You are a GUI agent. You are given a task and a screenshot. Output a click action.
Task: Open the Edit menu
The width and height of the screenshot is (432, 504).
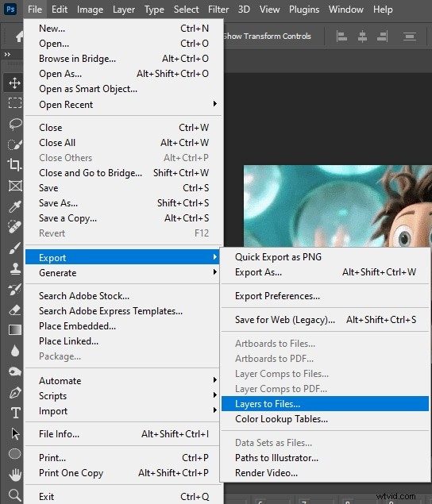coord(60,10)
